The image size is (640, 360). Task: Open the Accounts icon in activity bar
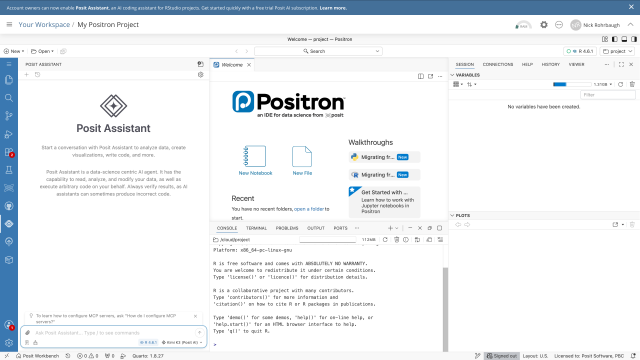click(9, 325)
